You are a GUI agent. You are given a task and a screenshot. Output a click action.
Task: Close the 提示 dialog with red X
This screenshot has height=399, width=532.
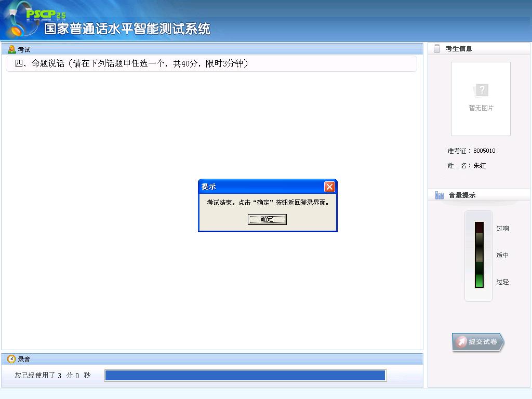(x=329, y=187)
